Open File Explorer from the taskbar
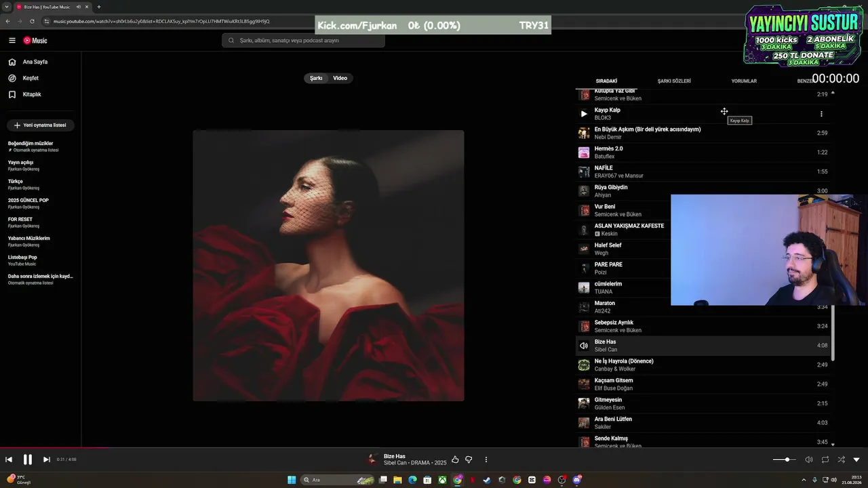The image size is (868, 488). [397, 480]
